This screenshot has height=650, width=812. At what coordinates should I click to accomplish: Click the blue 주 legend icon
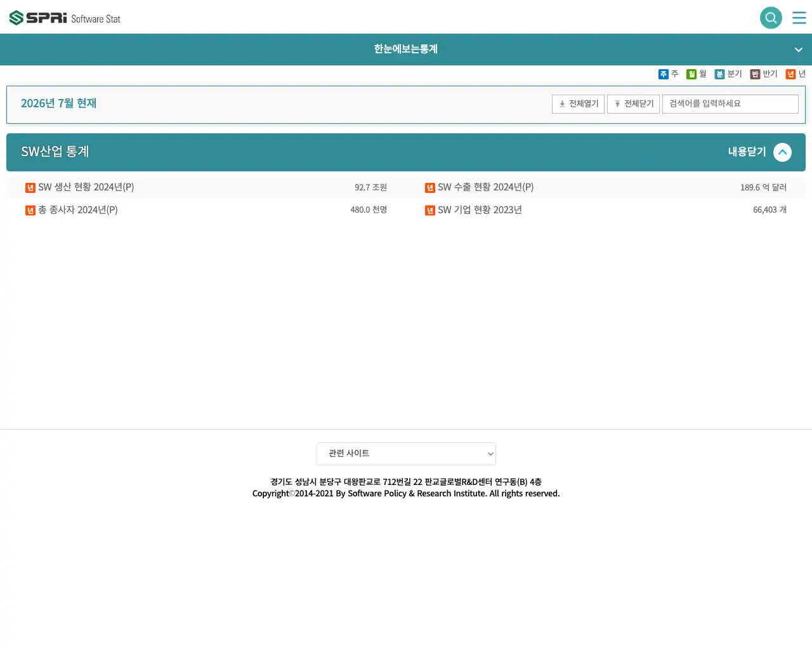(x=664, y=74)
